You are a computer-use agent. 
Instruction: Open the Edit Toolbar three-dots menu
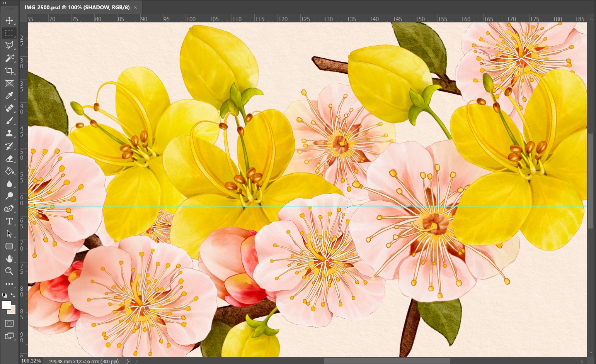[9, 284]
